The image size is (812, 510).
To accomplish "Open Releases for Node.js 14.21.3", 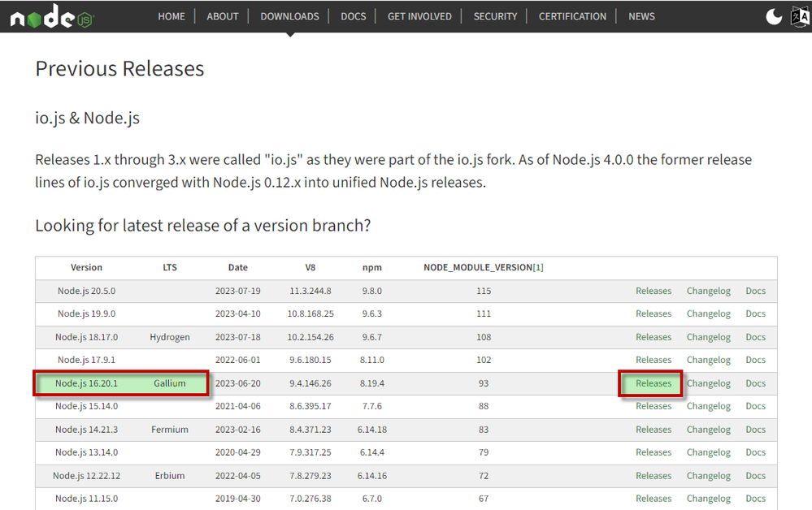I will coord(654,430).
